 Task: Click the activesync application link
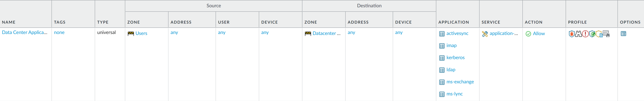pyautogui.click(x=457, y=33)
